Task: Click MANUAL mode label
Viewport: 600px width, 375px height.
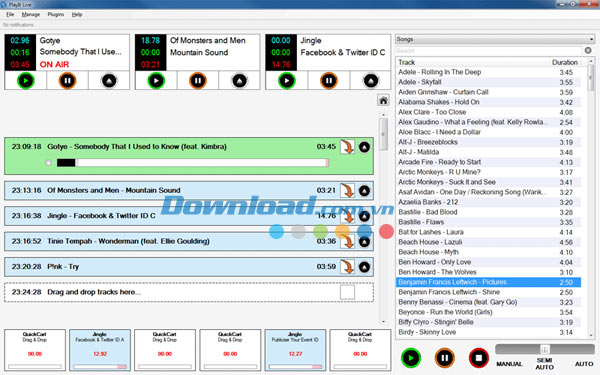Action: [509, 364]
